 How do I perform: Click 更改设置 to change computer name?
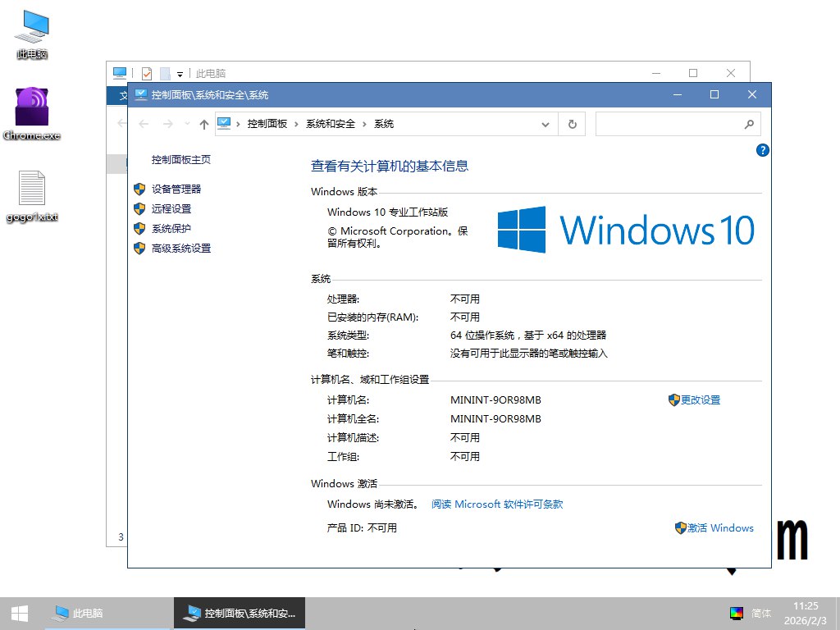[x=700, y=400]
